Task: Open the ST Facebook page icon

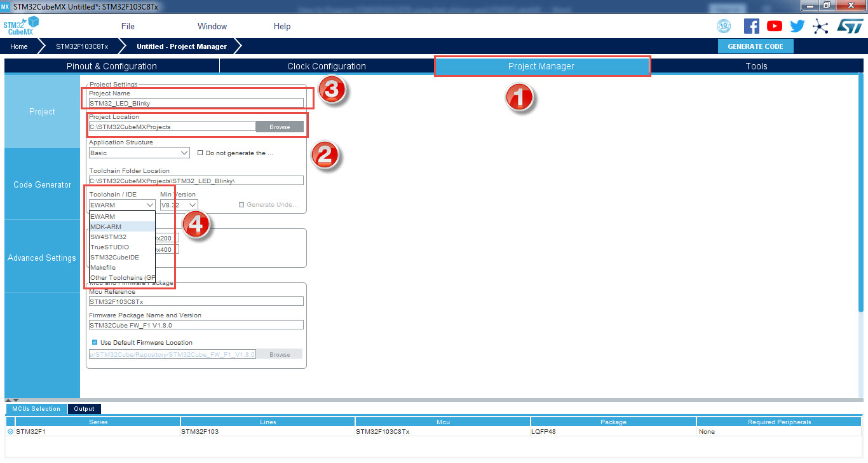Action: click(752, 26)
